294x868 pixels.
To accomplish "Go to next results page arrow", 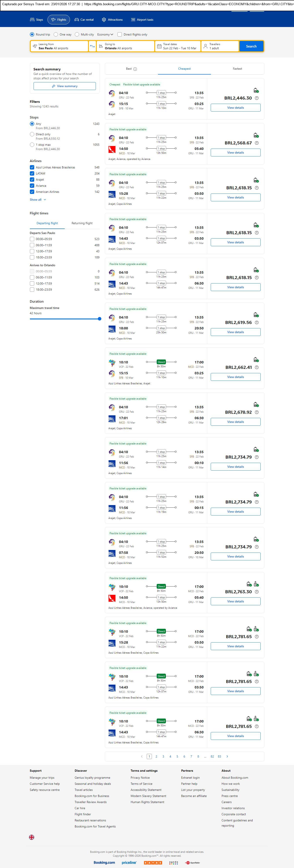I will 227,756.
